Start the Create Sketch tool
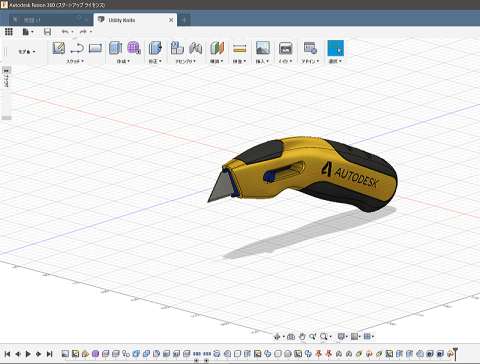The width and height of the screenshot is (480, 364). (x=59, y=48)
